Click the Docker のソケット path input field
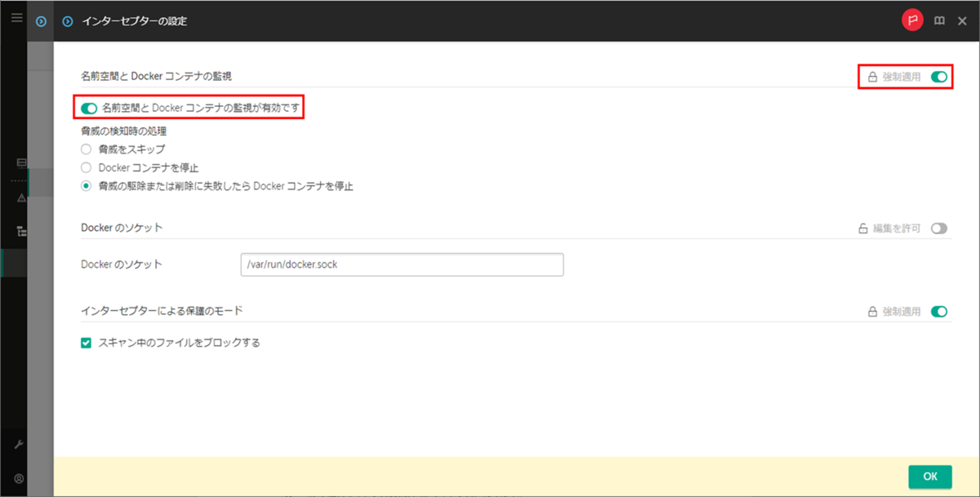 coord(402,264)
